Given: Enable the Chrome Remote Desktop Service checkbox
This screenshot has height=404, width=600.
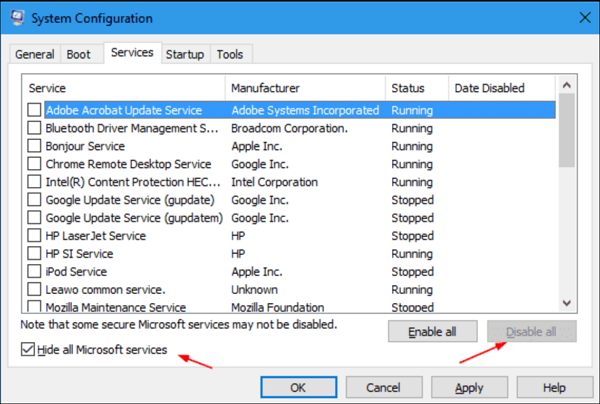Looking at the screenshot, I should click(35, 164).
